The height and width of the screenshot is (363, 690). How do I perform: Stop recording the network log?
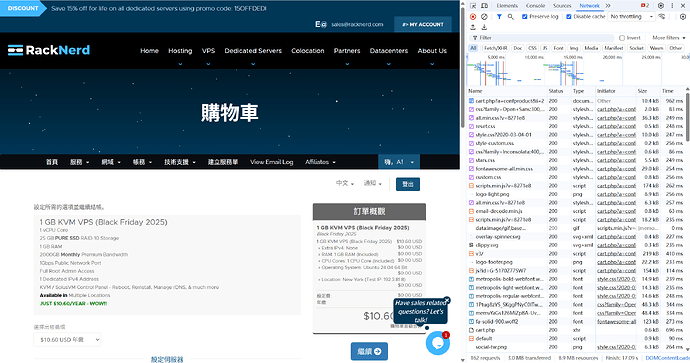click(x=473, y=17)
